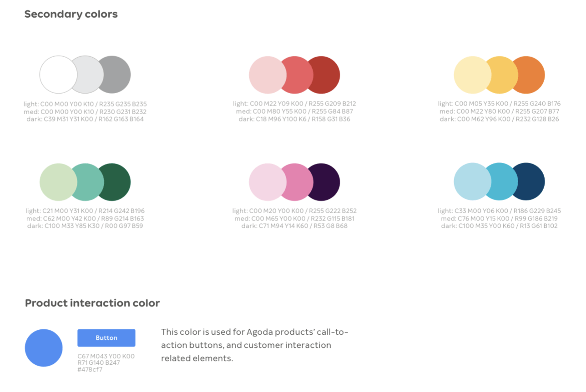The width and height of the screenshot is (586, 392).
Task: Click the Product interaction color heading
Action: click(92, 303)
